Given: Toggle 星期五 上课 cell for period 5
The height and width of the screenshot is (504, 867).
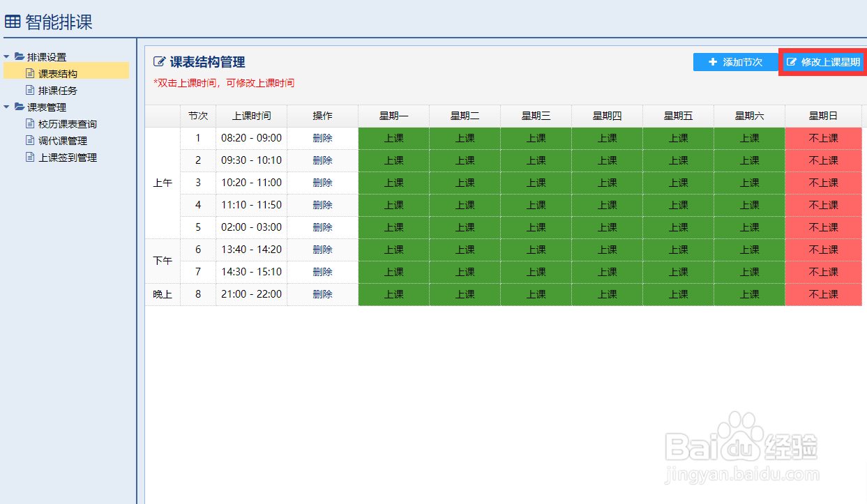Looking at the screenshot, I should (x=679, y=227).
